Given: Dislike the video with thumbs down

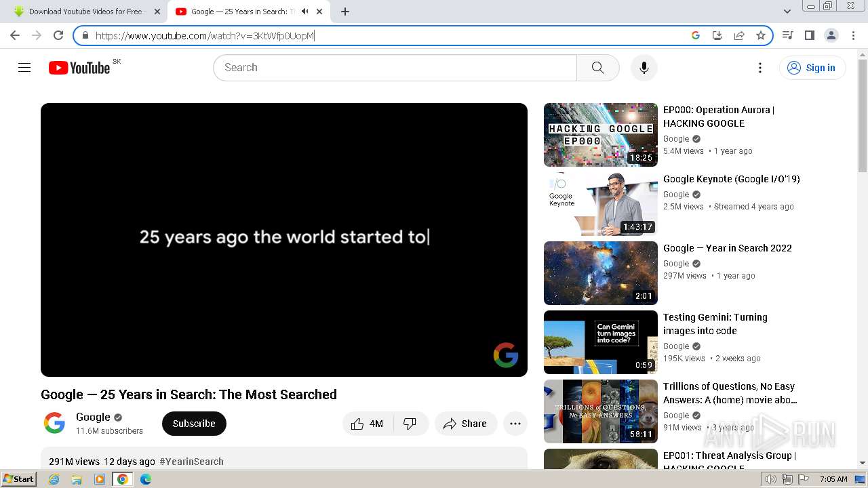Looking at the screenshot, I should tap(410, 424).
